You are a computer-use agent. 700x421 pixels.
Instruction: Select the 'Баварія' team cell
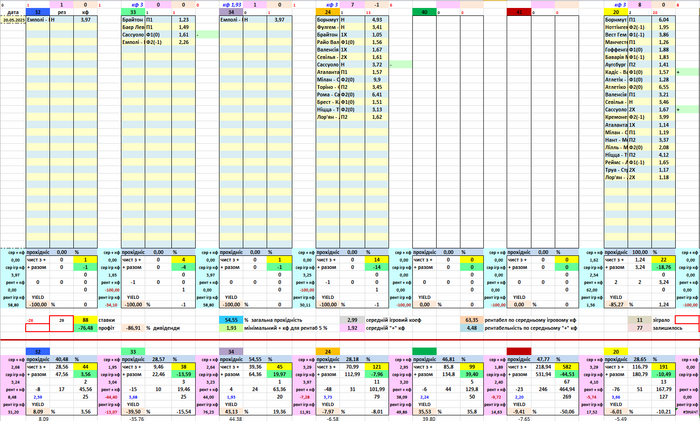pos(616,57)
